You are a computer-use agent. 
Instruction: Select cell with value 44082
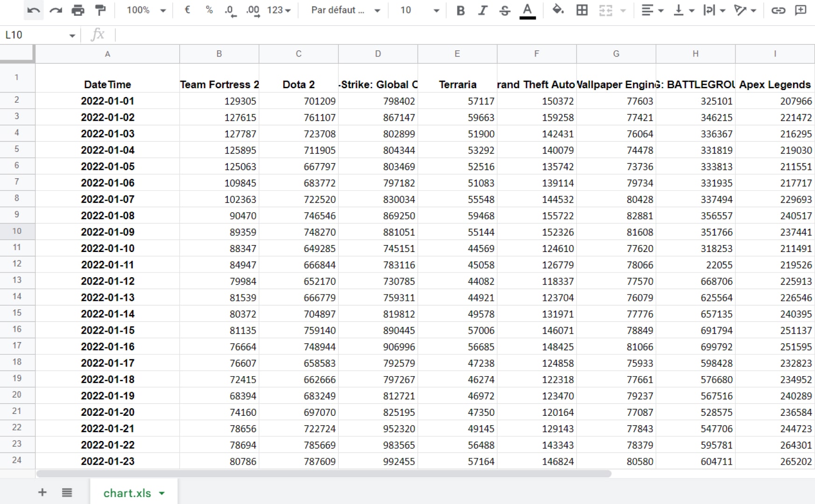457,281
